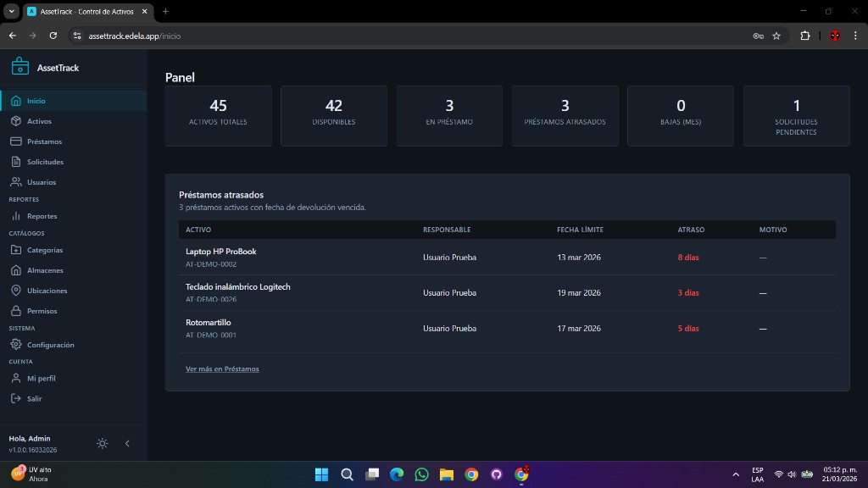Click the Préstamos sidebar icon
This screenshot has height=488, width=868.
(15, 141)
